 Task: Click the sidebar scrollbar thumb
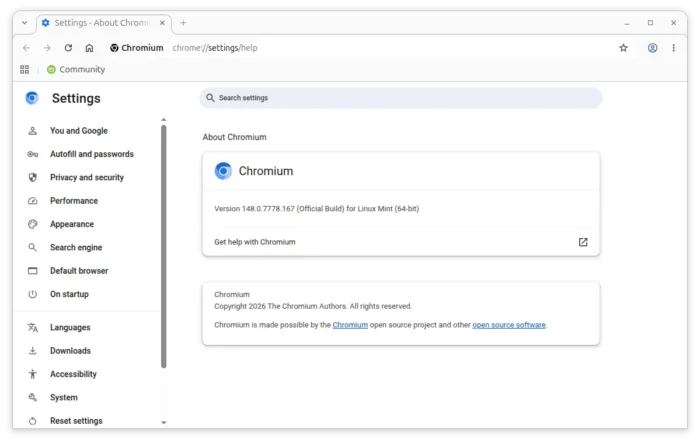[x=164, y=247]
